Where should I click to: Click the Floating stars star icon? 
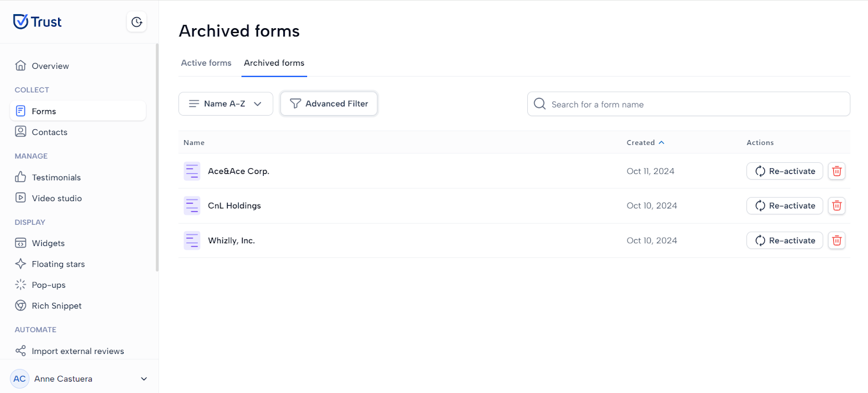[x=21, y=264]
